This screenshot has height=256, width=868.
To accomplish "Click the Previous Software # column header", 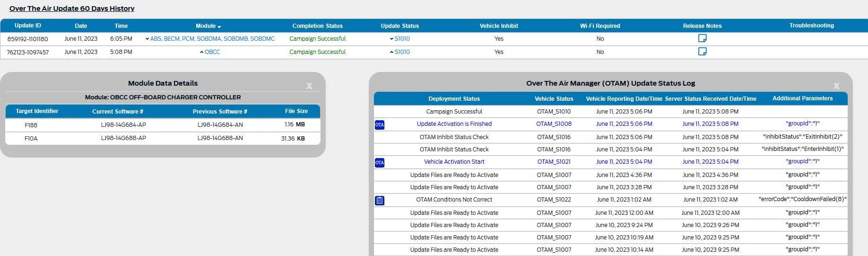I will point(220,112).
